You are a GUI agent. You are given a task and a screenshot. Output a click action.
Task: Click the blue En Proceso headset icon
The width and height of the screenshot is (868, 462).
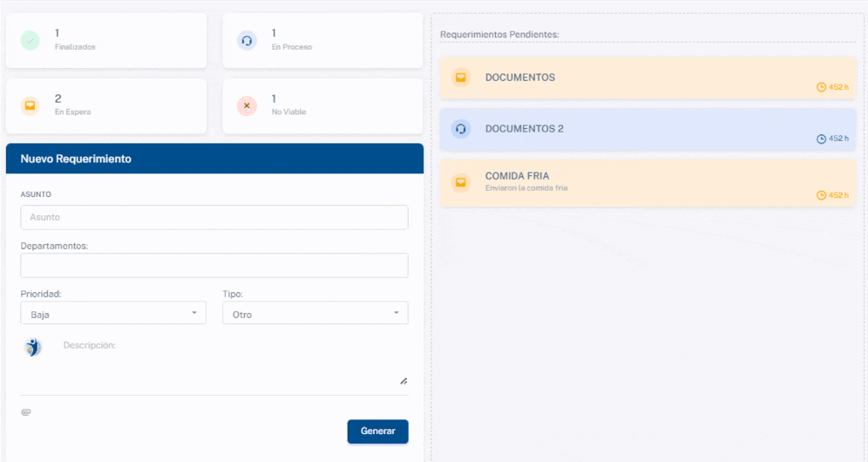pos(247,40)
